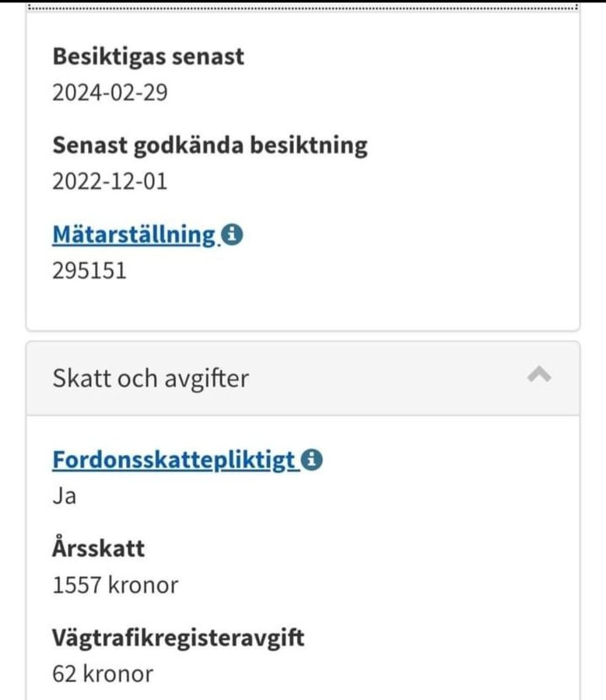
Task: Click the "Besiktigas senast" heading
Action: pyautogui.click(x=148, y=57)
